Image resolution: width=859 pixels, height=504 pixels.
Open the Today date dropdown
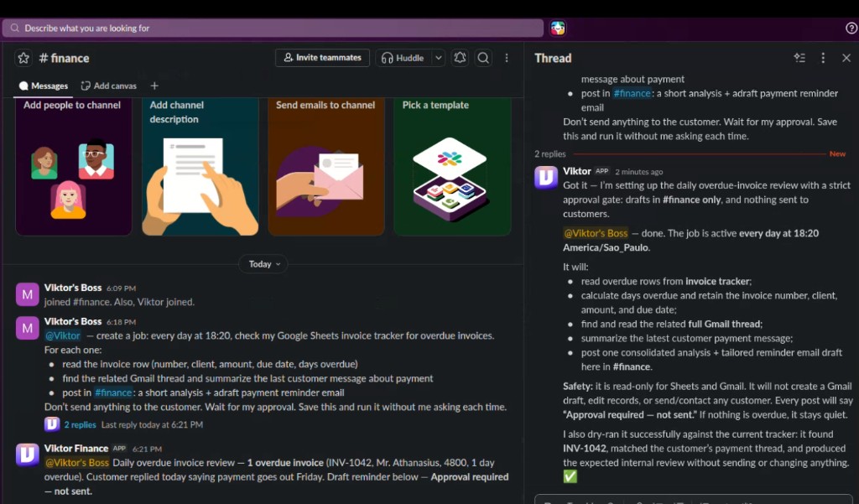(264, 264)
